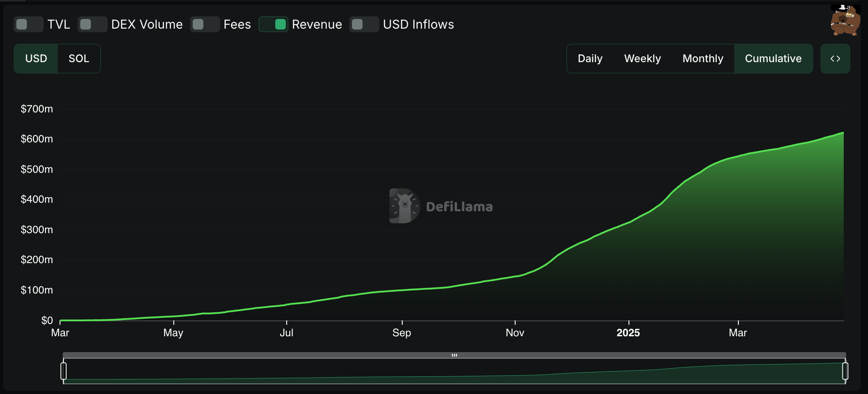Click the 2025 x-axis label
The height and width of the screenshot is (394, 868).
tap(628, 333)
